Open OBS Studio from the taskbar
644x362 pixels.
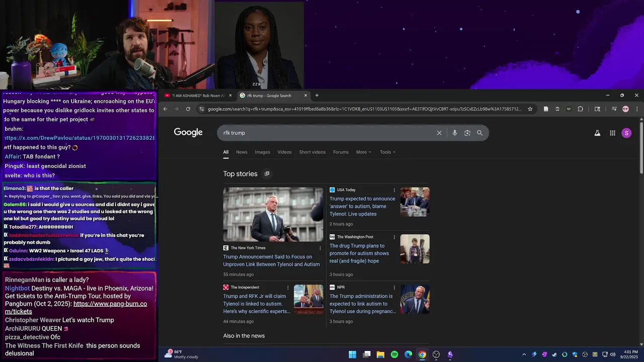[x=436, y=354]
